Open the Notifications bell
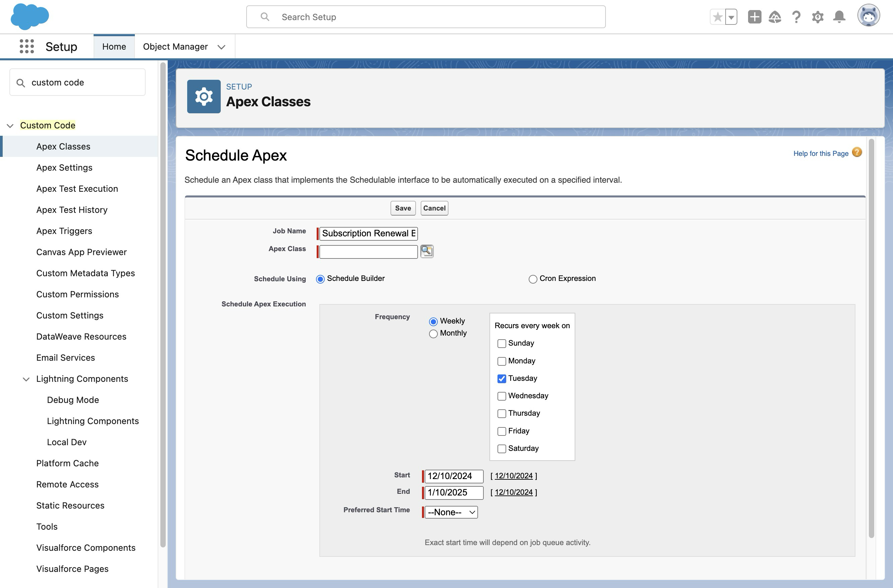The height and width of the screenshot is (588, 893). pyautogui.click(x=839, y=17)
